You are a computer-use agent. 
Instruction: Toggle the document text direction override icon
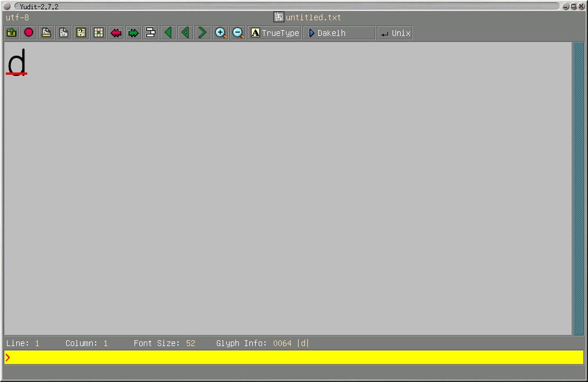(x=151, y=33)
